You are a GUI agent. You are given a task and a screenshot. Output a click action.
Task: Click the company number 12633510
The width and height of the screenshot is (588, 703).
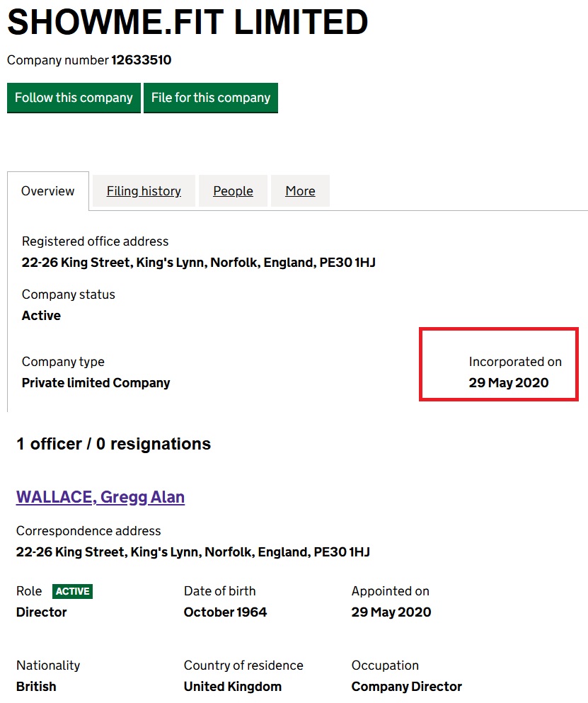142,60
